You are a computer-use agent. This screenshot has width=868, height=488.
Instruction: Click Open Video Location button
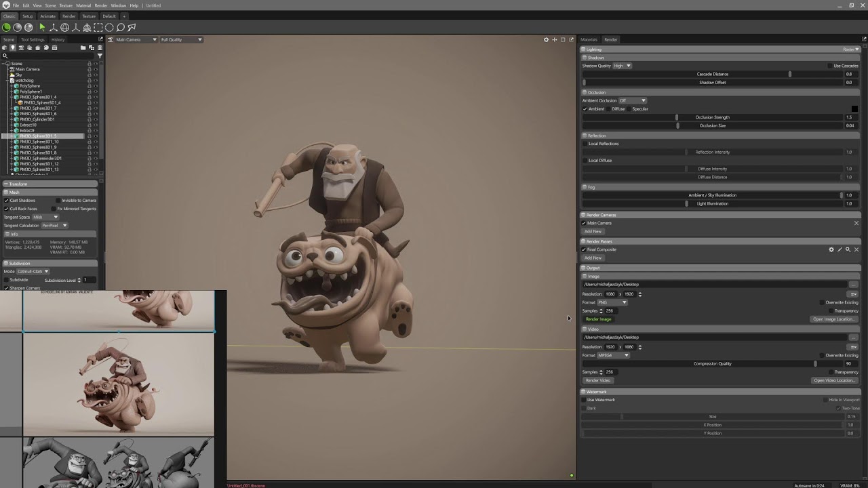[833, 380]
